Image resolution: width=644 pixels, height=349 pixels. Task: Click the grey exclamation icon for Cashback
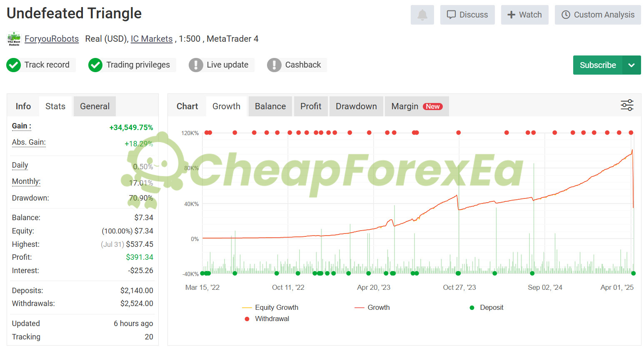[x=274, y=65]
